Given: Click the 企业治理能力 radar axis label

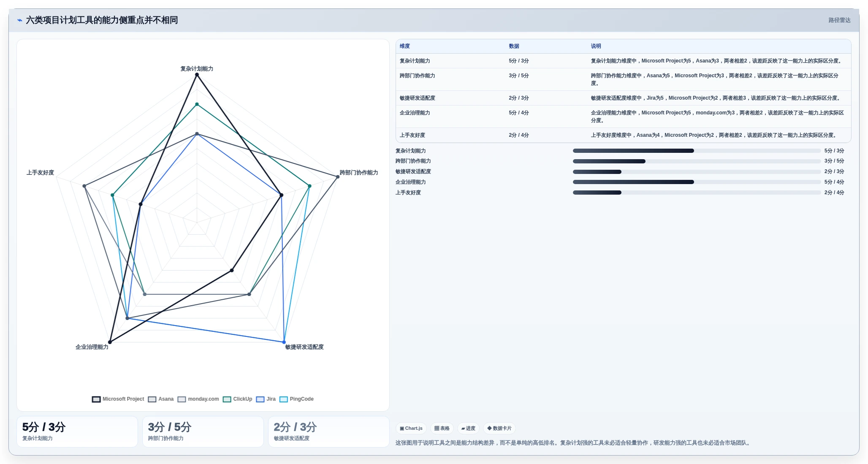Looking at the screenshot, I should click(x=92, y=347).
